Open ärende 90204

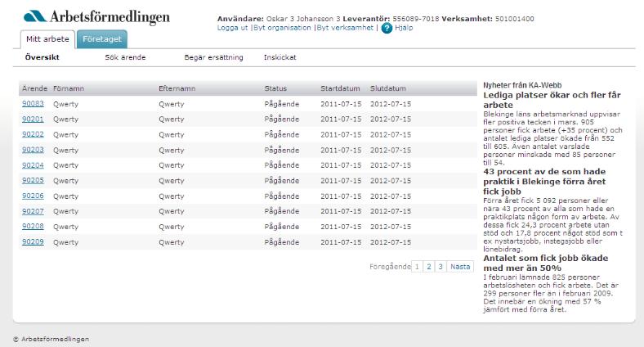tap(33, 165)
